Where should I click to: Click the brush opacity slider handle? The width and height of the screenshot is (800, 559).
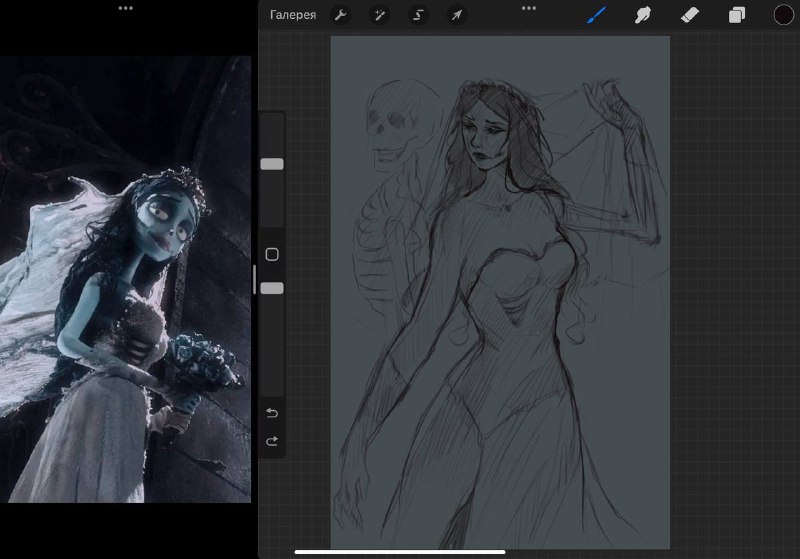pyautogui.click(x=272, y=288)
